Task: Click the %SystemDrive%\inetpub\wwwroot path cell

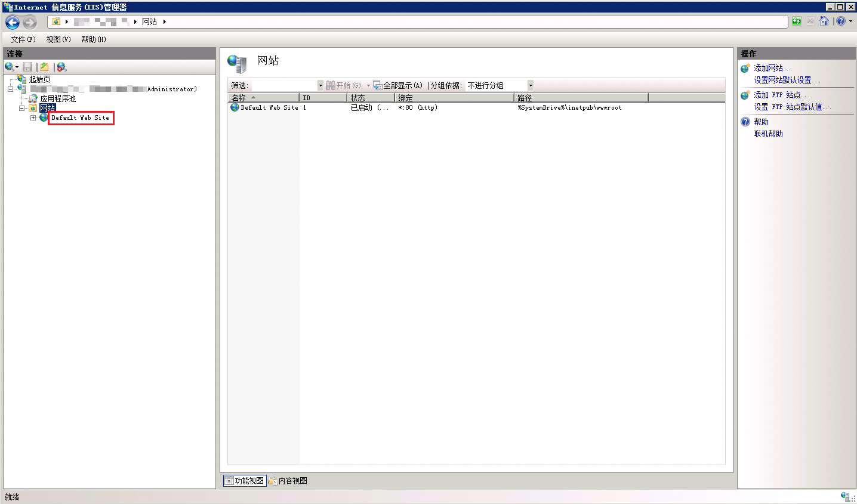Action: pos(570,108)
